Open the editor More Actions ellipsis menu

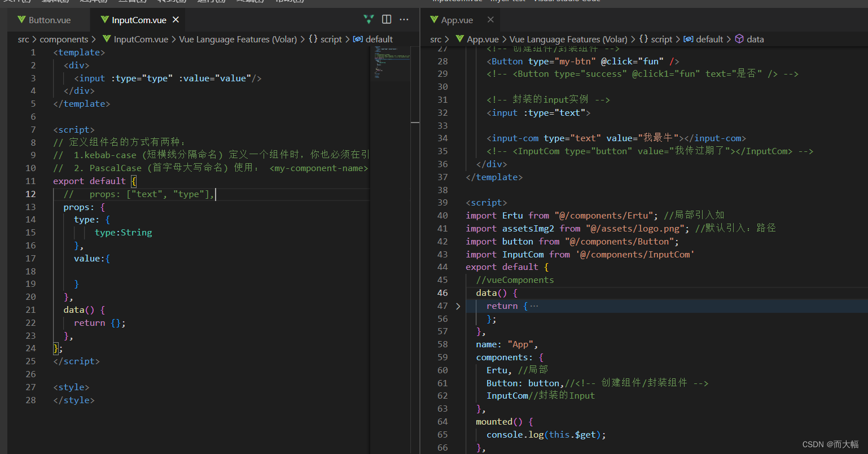[x=404, y=19]
